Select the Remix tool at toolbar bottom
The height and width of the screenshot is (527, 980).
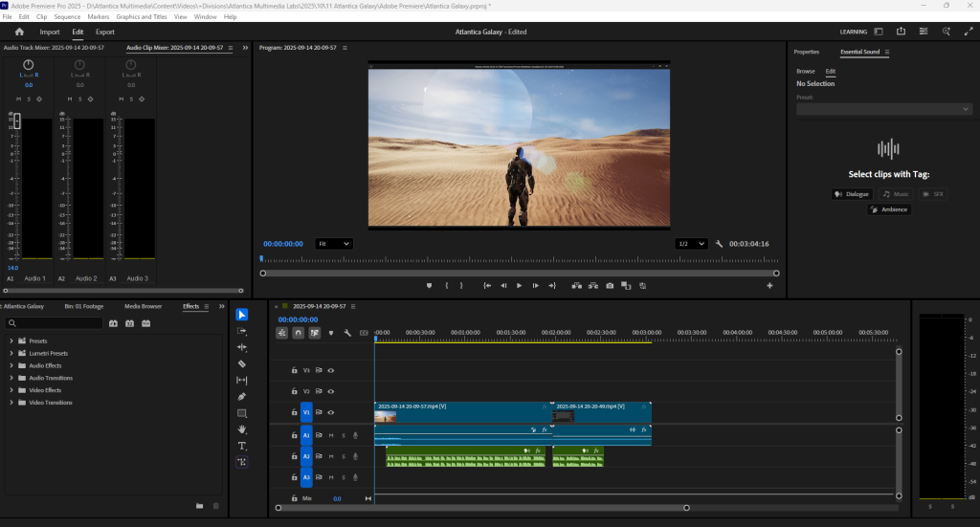pos(242,462)
